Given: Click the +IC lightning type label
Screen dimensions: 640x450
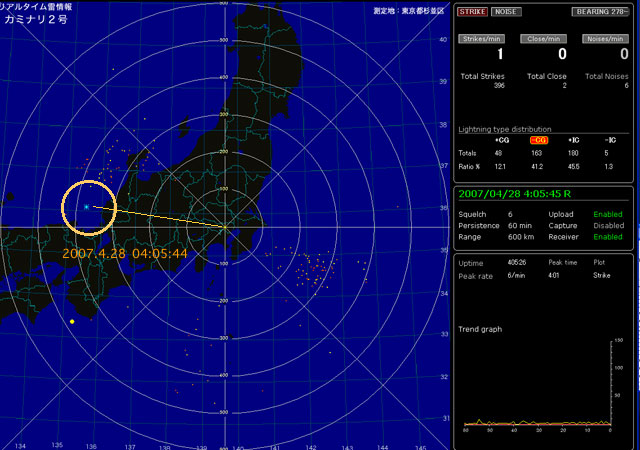Looking at the screenshot, I should tap(573, 139).
